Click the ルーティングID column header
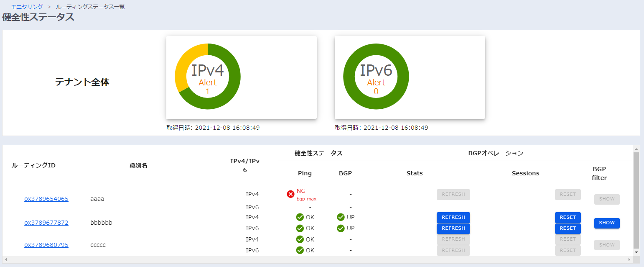Image resolution: width=644 pixels, height=267 pixels. pyautogui.click(x=33, y=165)
